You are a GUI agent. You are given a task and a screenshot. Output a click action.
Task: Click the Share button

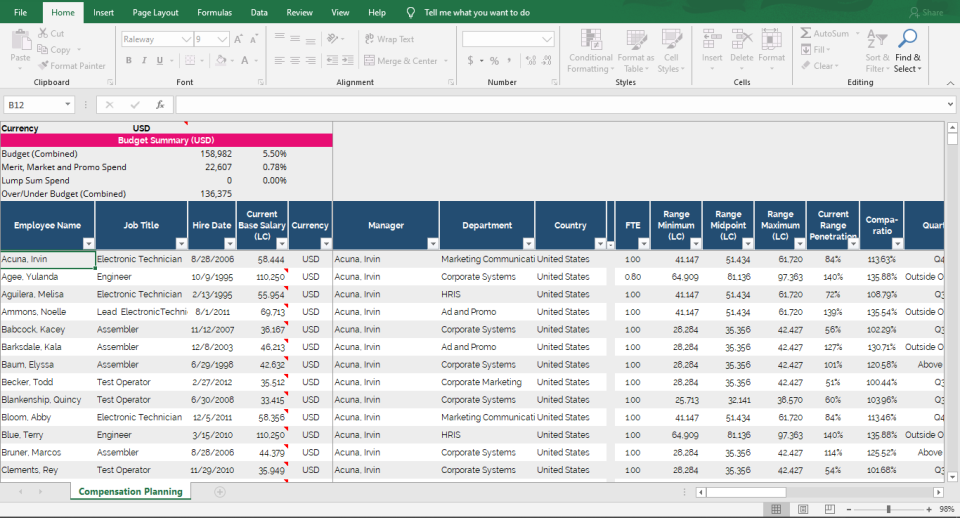pos(925,13)
